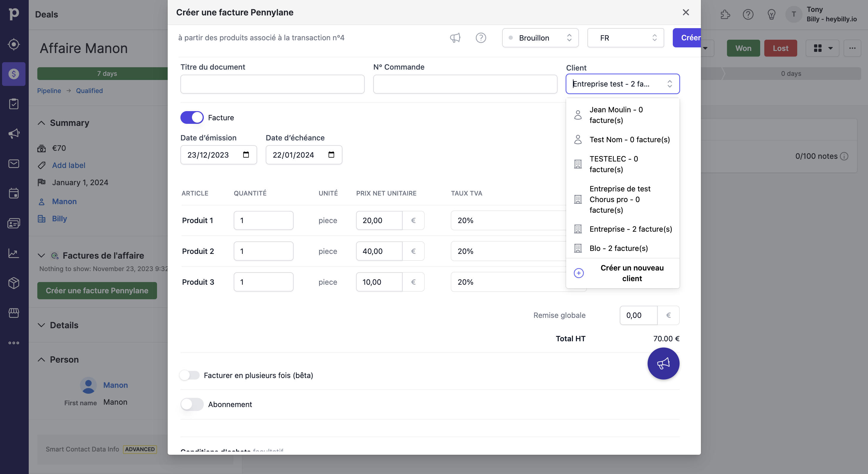Click Pipeline breadcrumb link
This screenshot has width=868, height=474.
[x=49, y=91]
